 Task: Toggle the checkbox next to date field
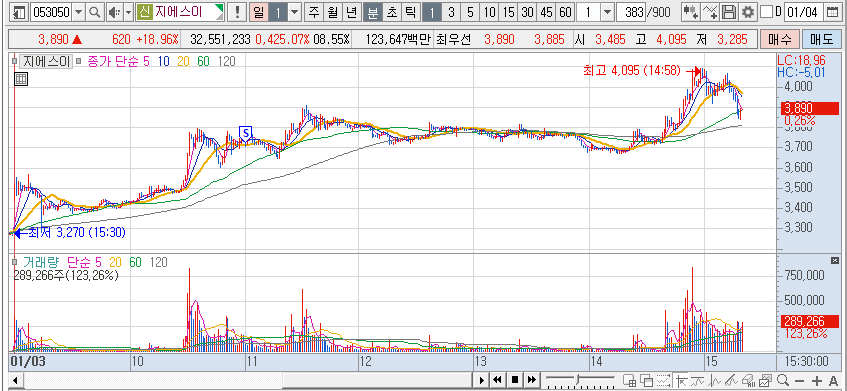[x=767, y=12]
